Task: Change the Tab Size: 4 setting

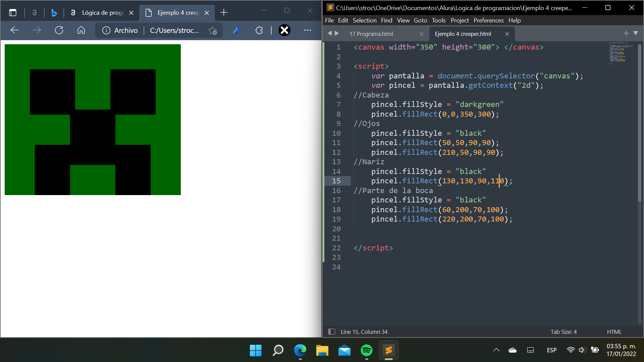Action: (563, 332)
